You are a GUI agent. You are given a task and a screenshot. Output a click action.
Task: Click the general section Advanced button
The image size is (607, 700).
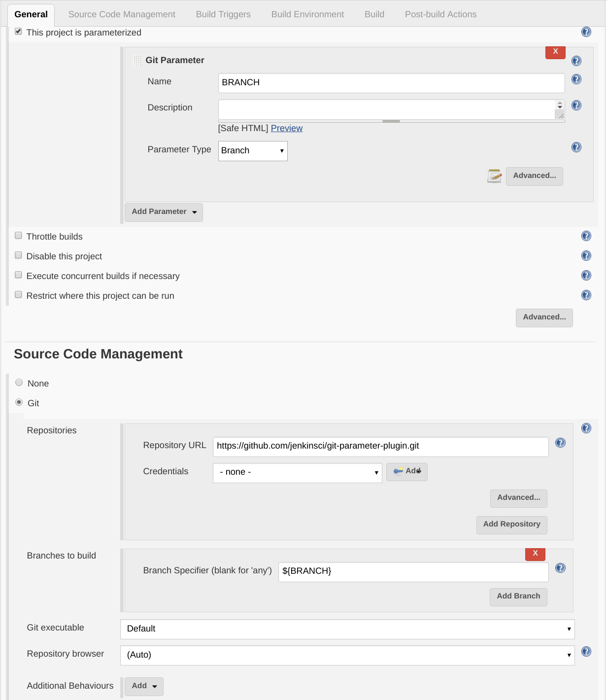pyautogui.click(x=544, y=317)
